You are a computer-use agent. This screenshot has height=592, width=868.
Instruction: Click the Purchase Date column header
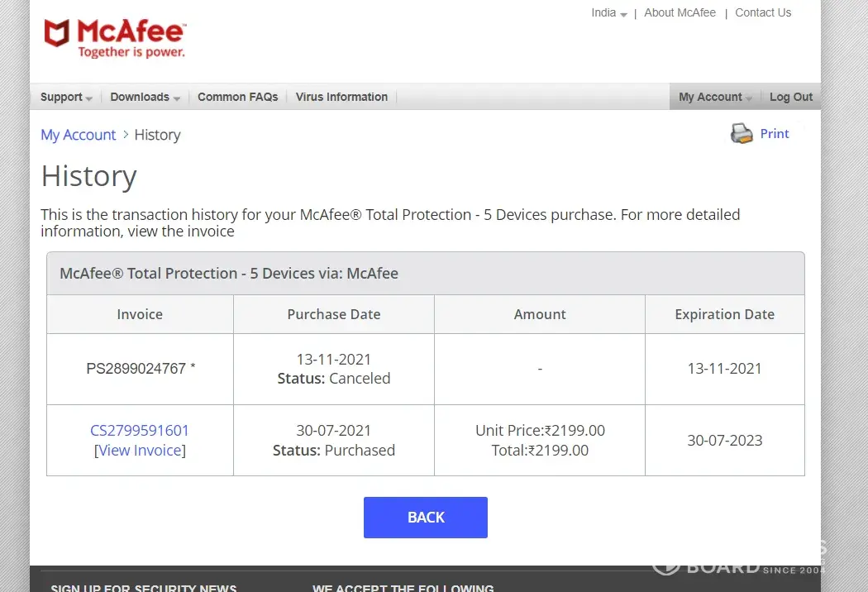(334, 314)
